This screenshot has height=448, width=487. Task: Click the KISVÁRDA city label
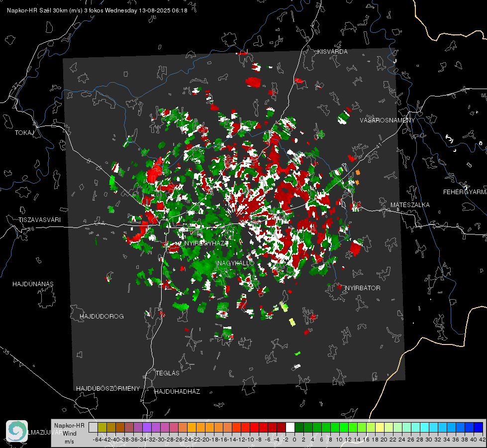[x=332, y=52]
